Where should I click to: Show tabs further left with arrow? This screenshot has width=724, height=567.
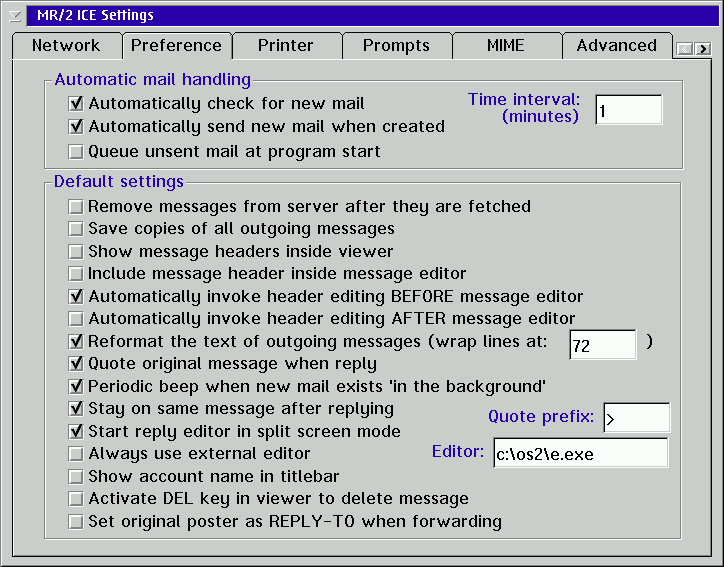[x=685, y=48]
